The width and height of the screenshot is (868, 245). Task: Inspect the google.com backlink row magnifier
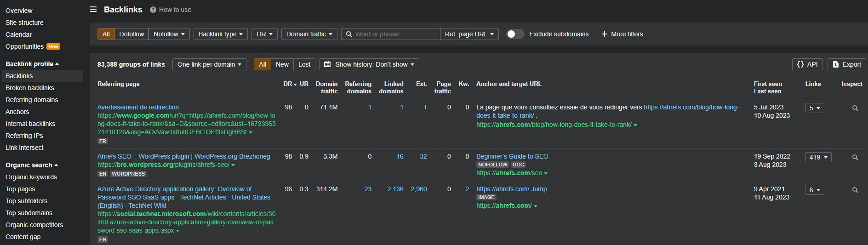855,108
